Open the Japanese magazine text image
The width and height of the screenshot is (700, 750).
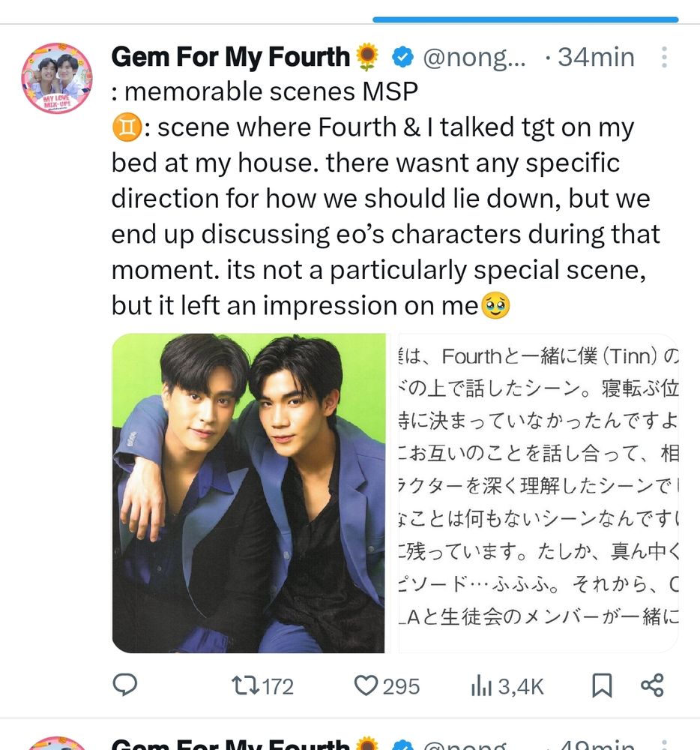[538, 493]
